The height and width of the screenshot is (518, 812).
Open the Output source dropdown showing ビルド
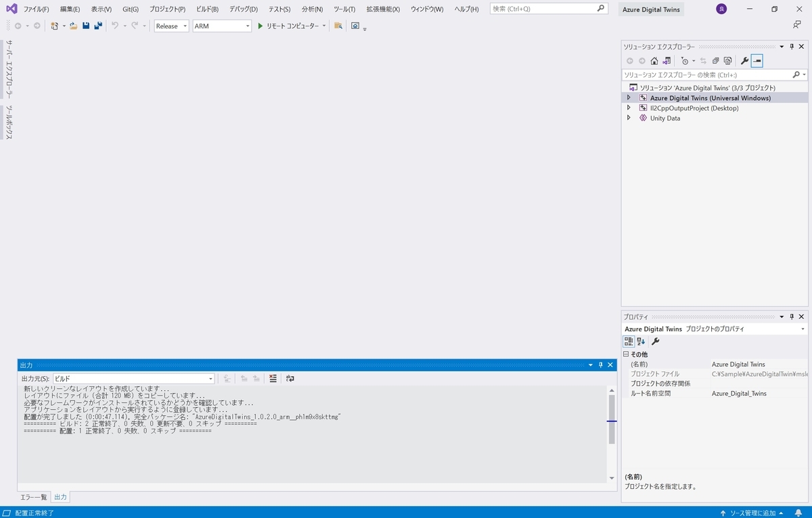pos(134,379)
